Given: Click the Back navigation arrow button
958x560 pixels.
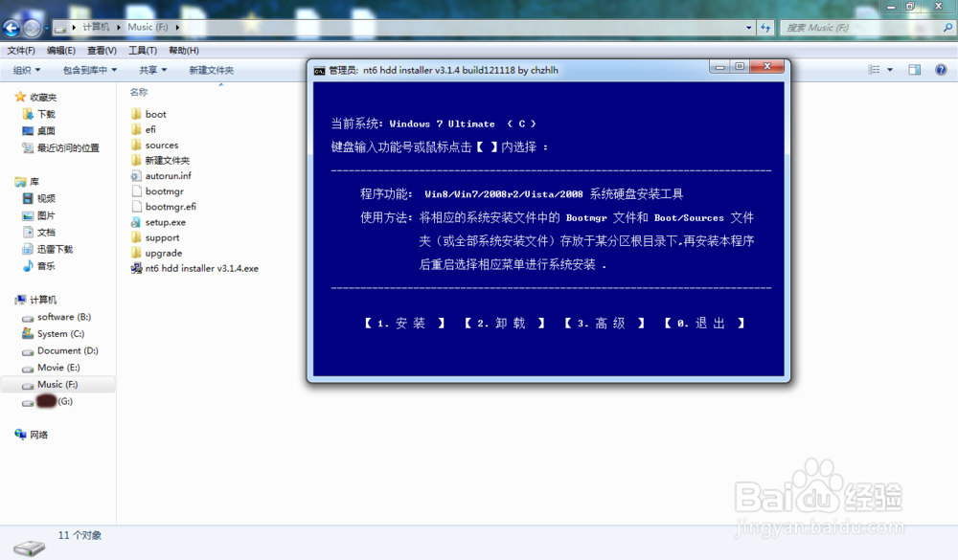Looking at the screenshot, I should pos(11,28).
